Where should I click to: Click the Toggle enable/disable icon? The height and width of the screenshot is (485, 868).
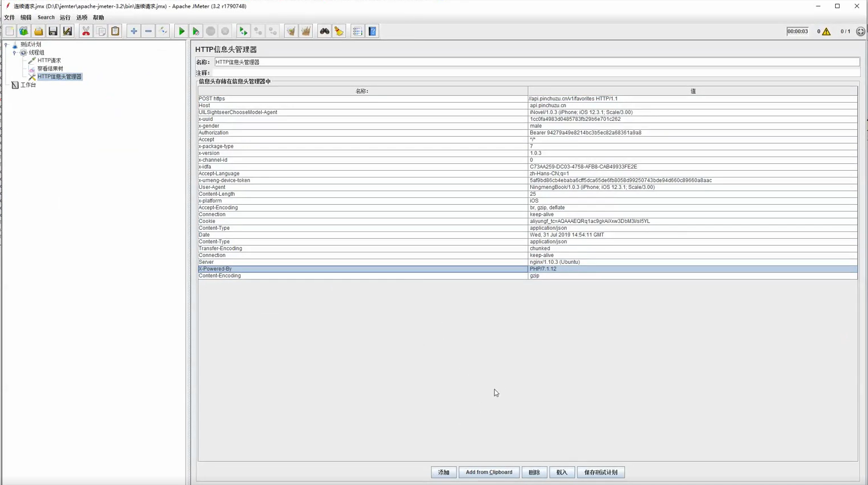click(163, 31)
